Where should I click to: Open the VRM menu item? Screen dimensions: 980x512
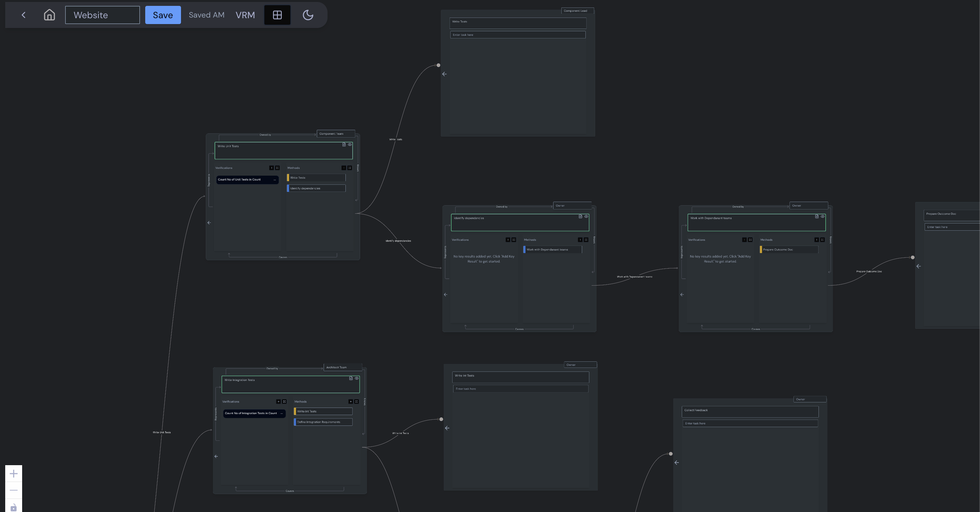(x=245, y=15)
